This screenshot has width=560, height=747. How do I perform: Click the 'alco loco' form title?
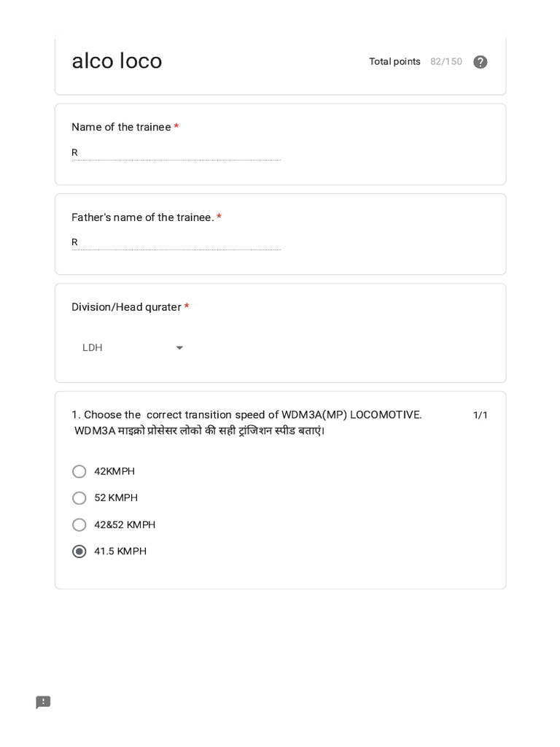(117, 61)
